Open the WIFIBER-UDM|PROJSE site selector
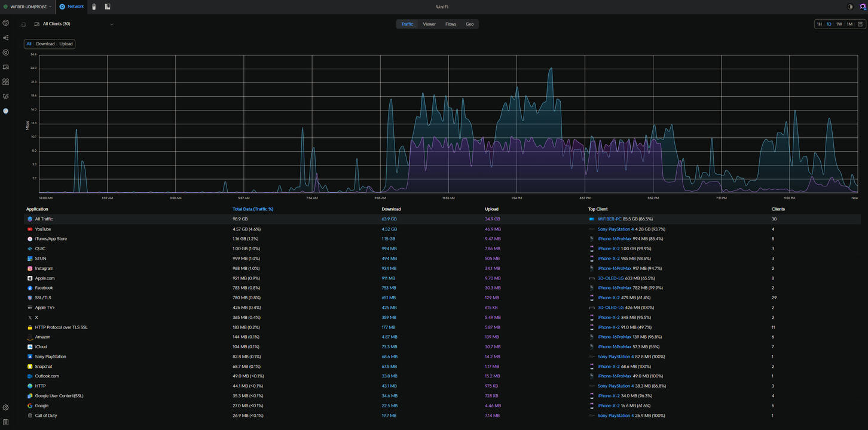Viewport: 868px width, 430px height. tap(27, 7)
